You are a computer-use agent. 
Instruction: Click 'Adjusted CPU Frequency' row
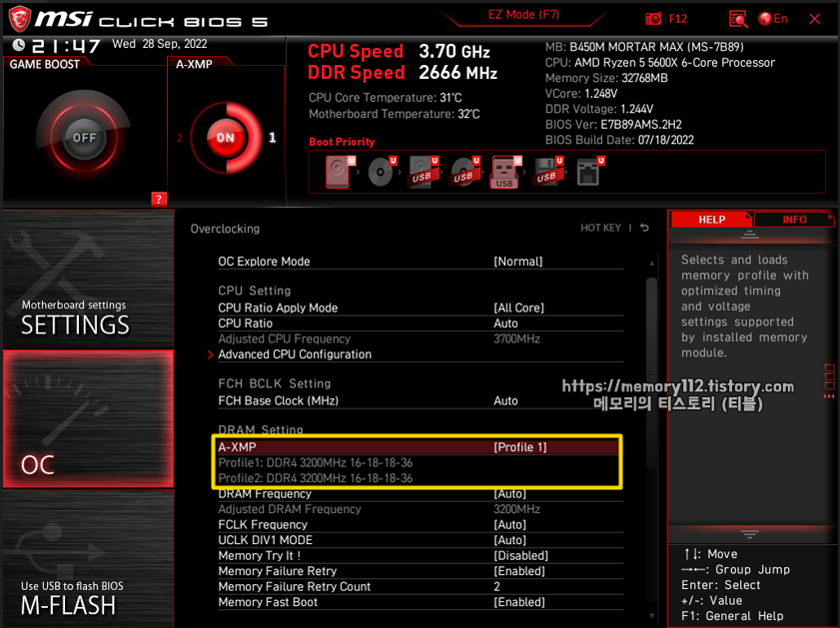point(420,338)
